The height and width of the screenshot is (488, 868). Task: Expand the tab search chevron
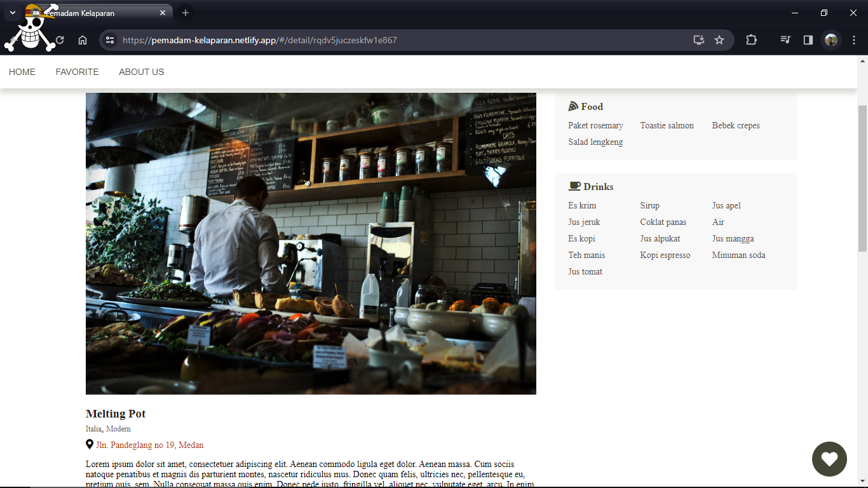click(12, 13)
